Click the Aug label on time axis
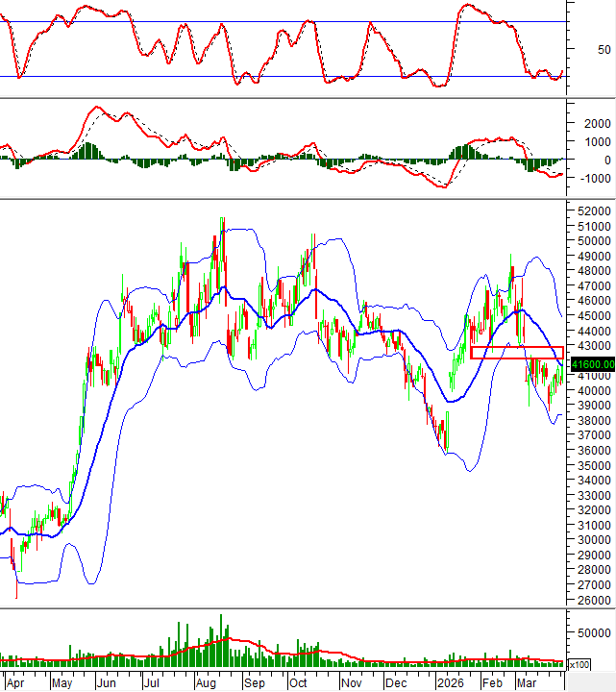 coord(207,682)
